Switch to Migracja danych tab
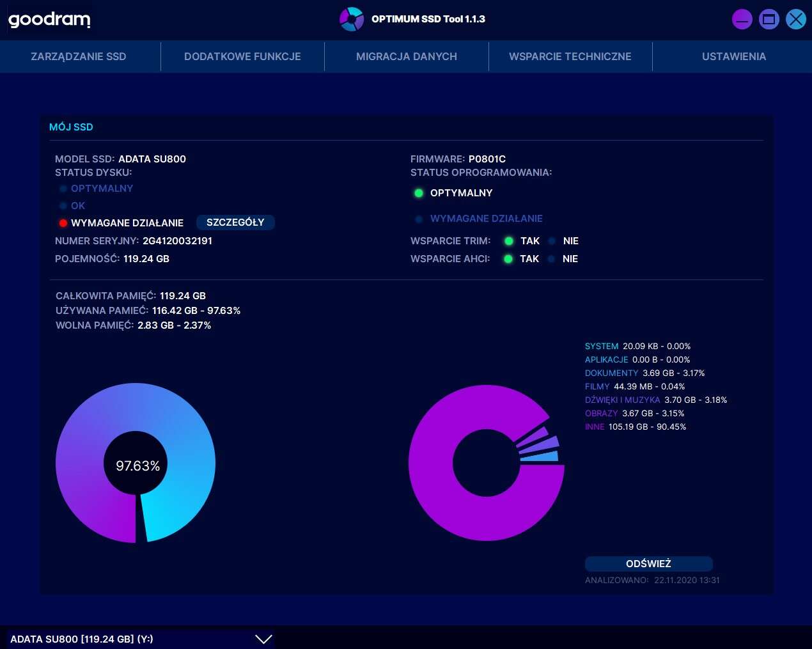 tap(406, 56)
